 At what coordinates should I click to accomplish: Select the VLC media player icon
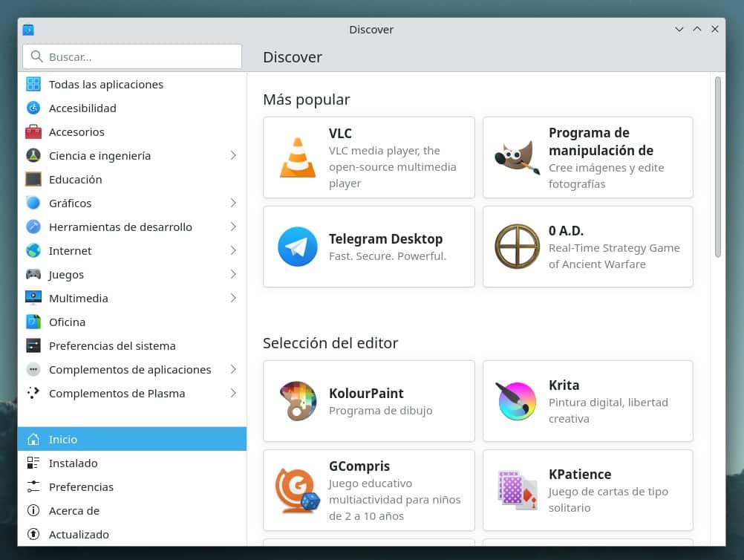pyautogui.click(x=297, y=157)
